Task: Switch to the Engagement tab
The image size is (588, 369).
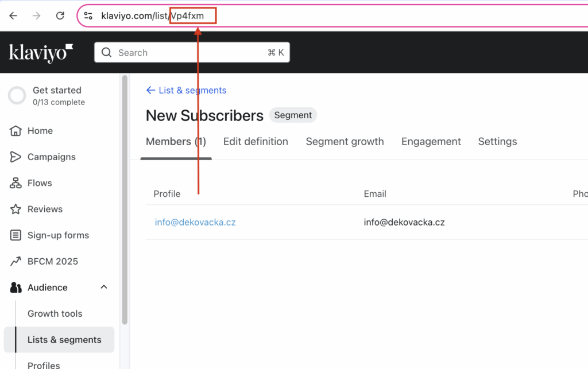Action: 431,142
